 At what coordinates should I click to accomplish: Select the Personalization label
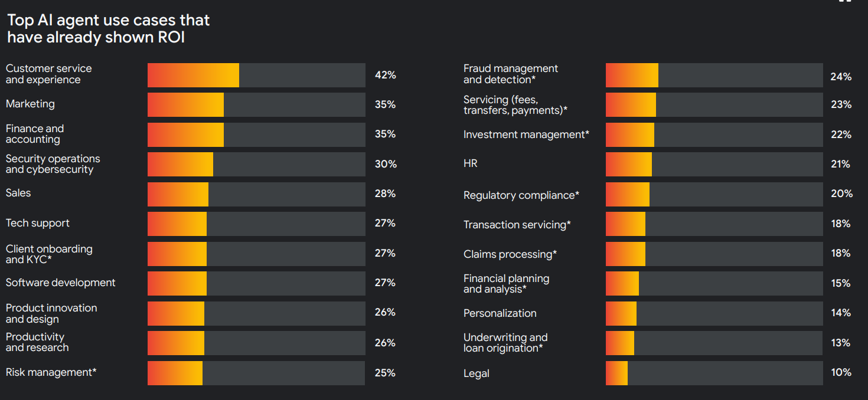point(500,313)
